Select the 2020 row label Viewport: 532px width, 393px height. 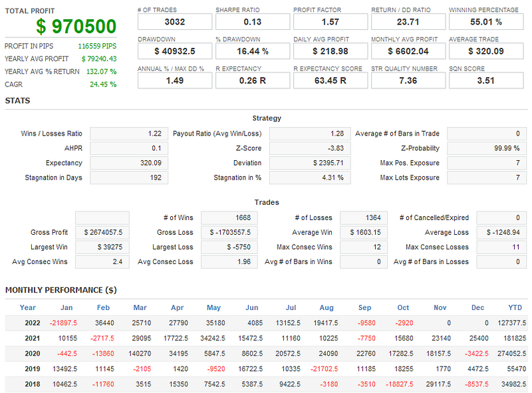(32, 354)
